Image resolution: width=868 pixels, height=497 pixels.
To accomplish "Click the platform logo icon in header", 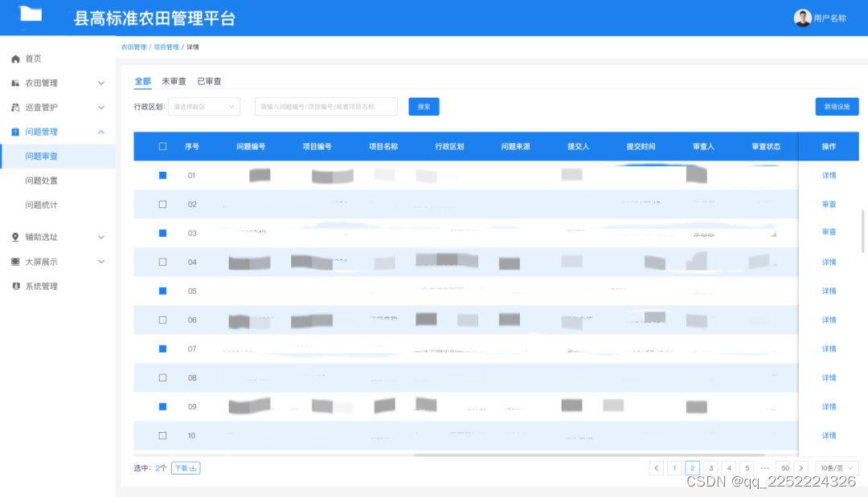I will coord(31,14).
